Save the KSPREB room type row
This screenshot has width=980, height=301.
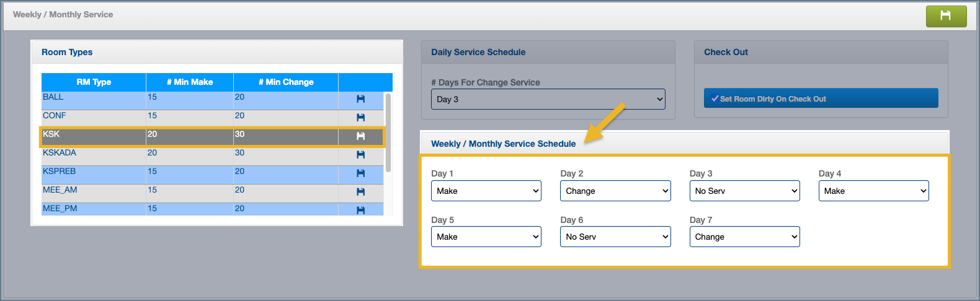[x=360, y=173]
